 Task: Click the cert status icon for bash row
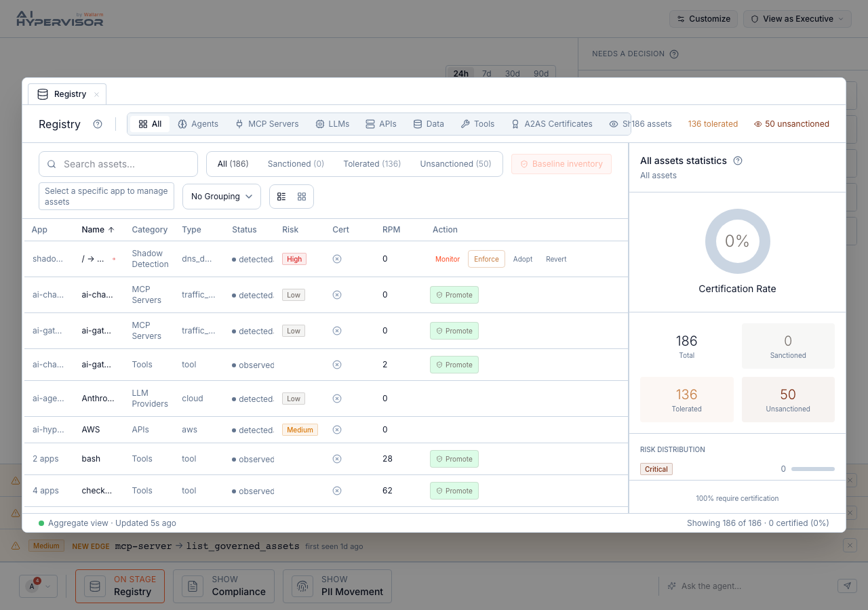337,459
